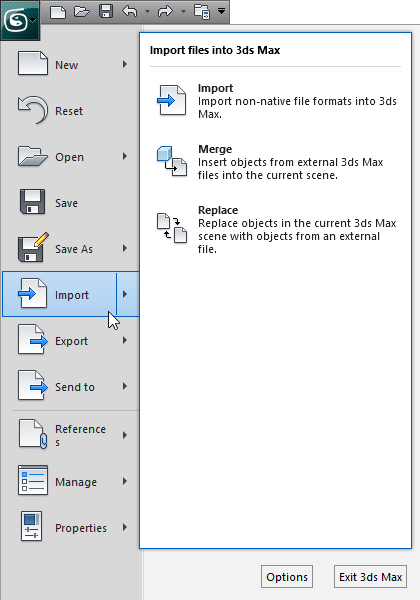The image size is (420, 600).
Task: Expand the Export submenu arrow
Action: click(125, 340)
